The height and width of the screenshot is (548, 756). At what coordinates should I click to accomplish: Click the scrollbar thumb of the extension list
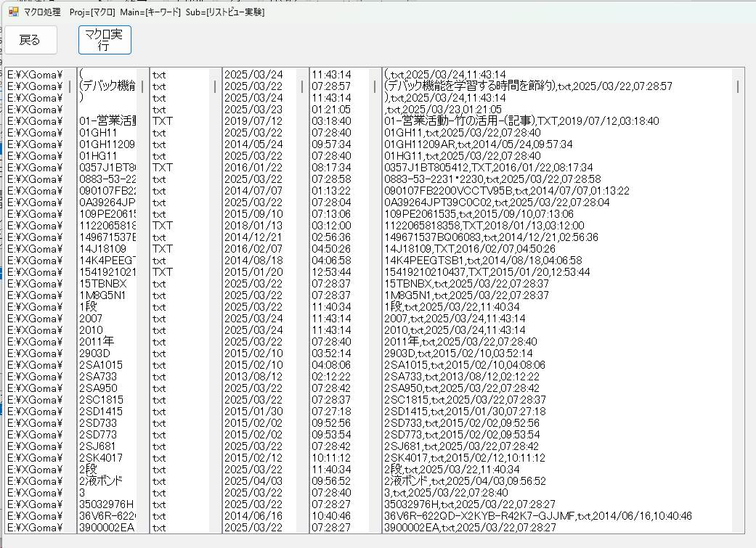pos(215,86)
